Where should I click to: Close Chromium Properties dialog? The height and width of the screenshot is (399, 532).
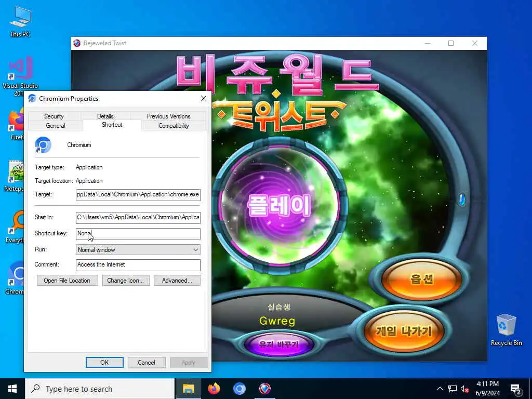[x=204, y=98]
